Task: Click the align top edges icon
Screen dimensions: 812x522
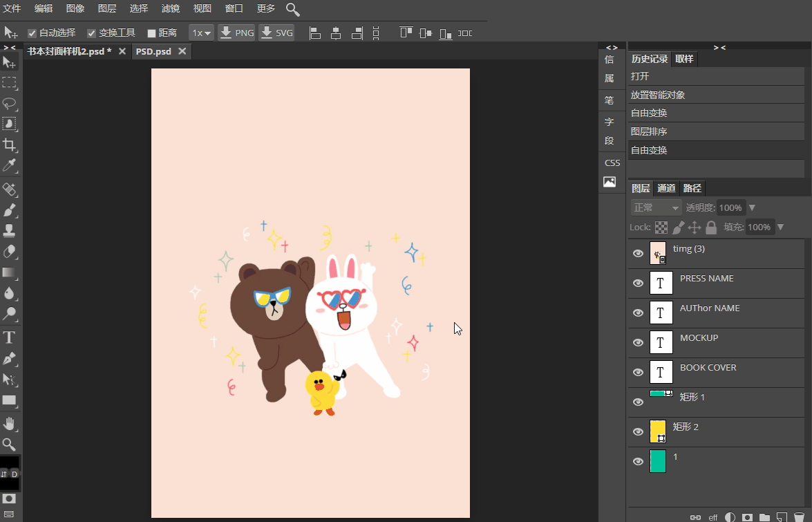Action: click(406, 33)
